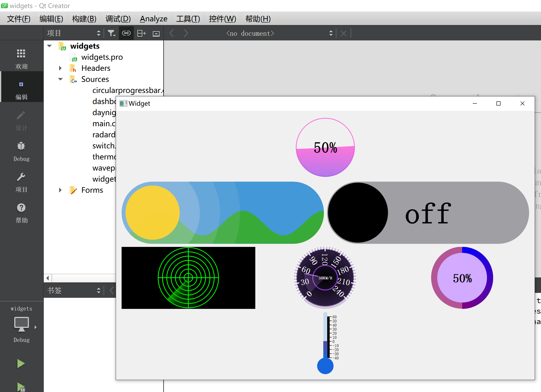The width and height of the screenshot is (541, 392).
Task: Go forward with the right arrow
Action: (186, 33)
